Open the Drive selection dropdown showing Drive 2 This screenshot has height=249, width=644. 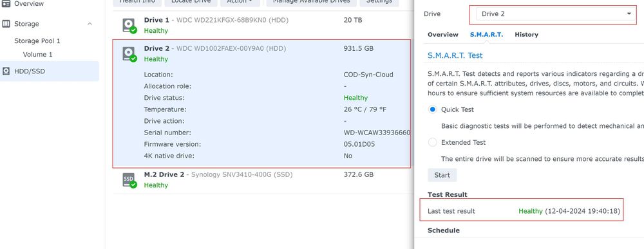[x=555, y=14]
